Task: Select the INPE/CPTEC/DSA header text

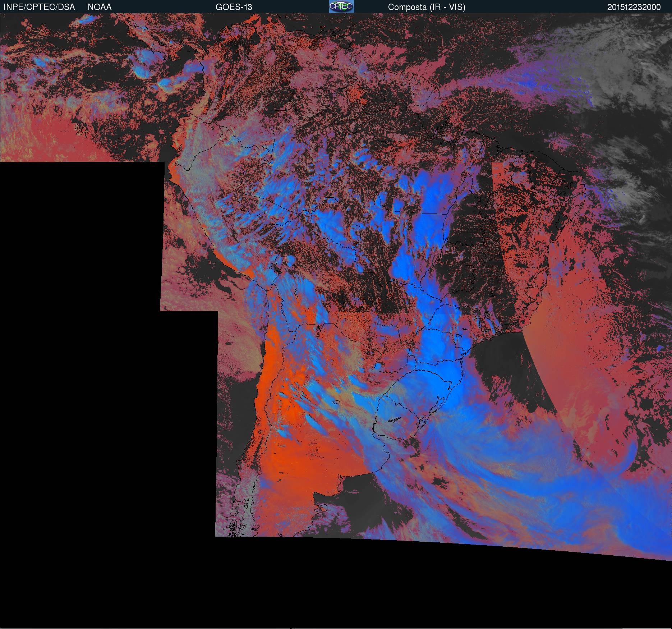Action: tap(39, 7)
